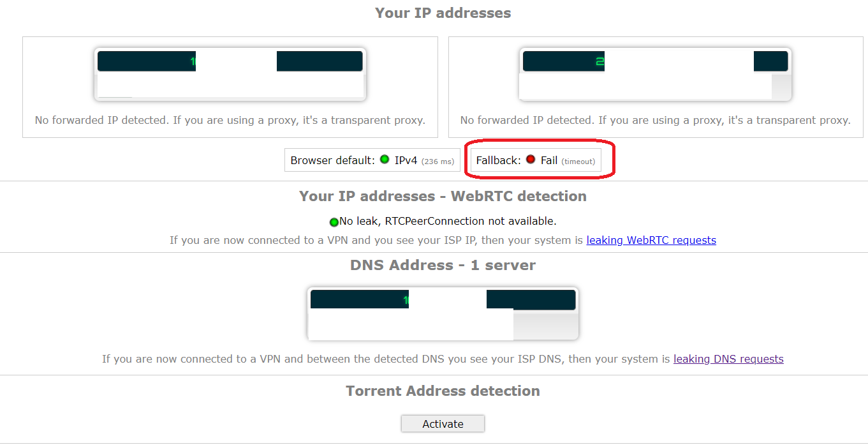Click the Fallback status box label

[498, 160]
